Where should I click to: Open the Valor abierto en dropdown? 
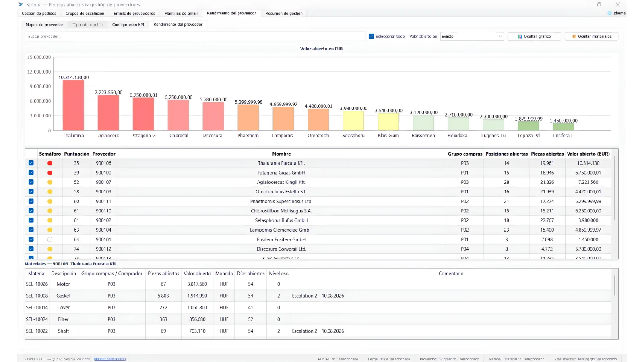(472, 36)
